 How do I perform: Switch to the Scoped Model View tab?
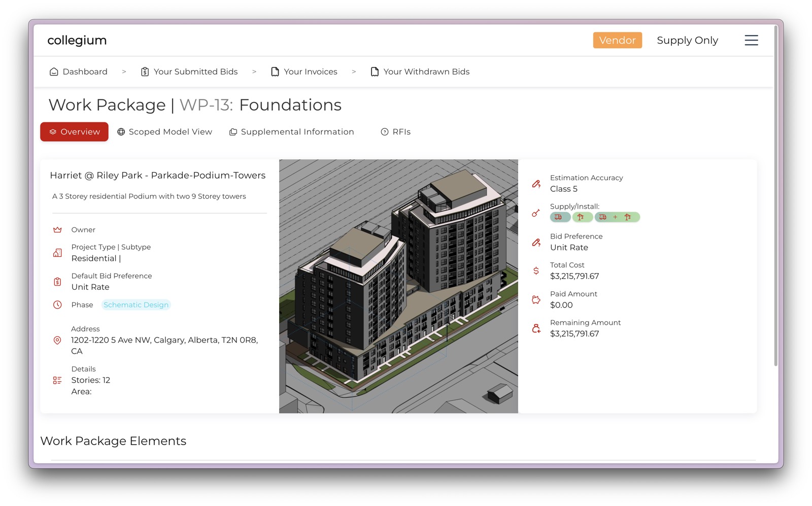(x=164, y=131)
